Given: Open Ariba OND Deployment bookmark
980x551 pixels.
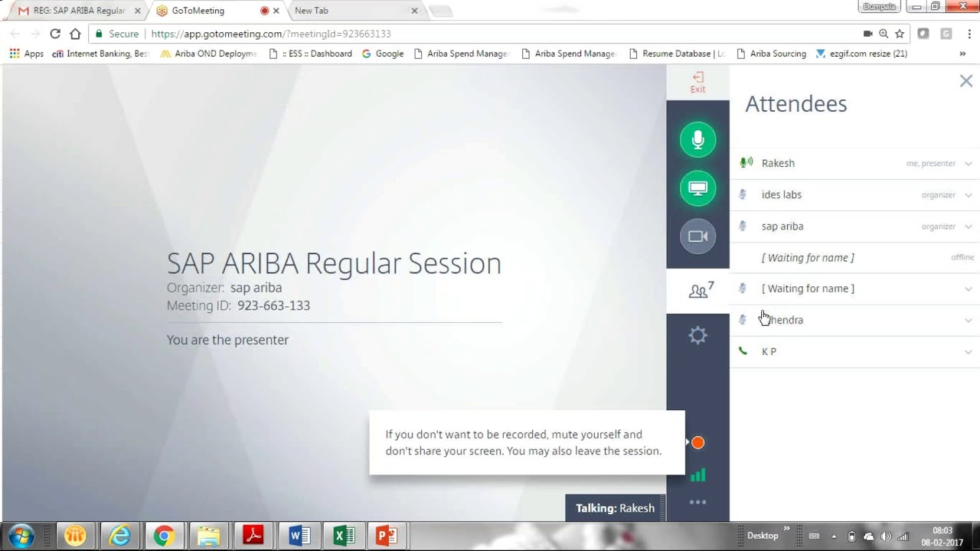Looking at the screenshot, I should point(208,54).
